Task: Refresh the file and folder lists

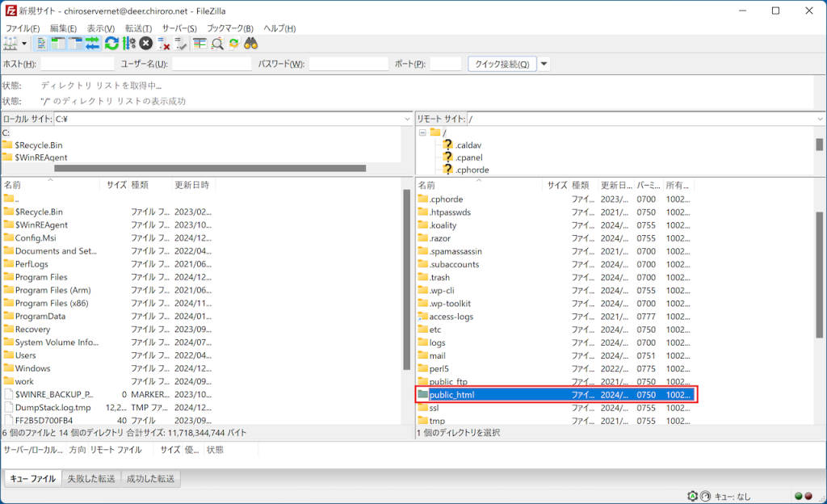Action: tap(111, 44)
